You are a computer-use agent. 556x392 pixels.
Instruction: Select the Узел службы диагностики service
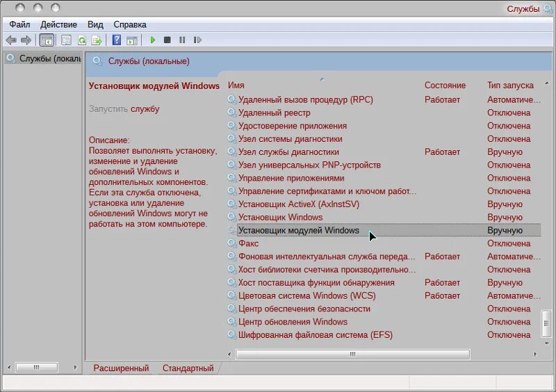pyautogui.click(x=384, y=152)
